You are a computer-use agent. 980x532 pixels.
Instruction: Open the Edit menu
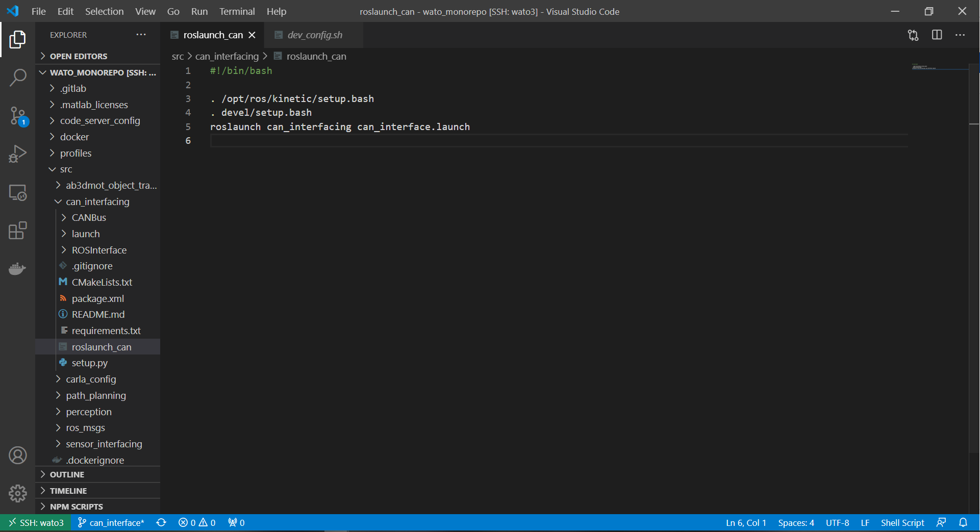65,11
